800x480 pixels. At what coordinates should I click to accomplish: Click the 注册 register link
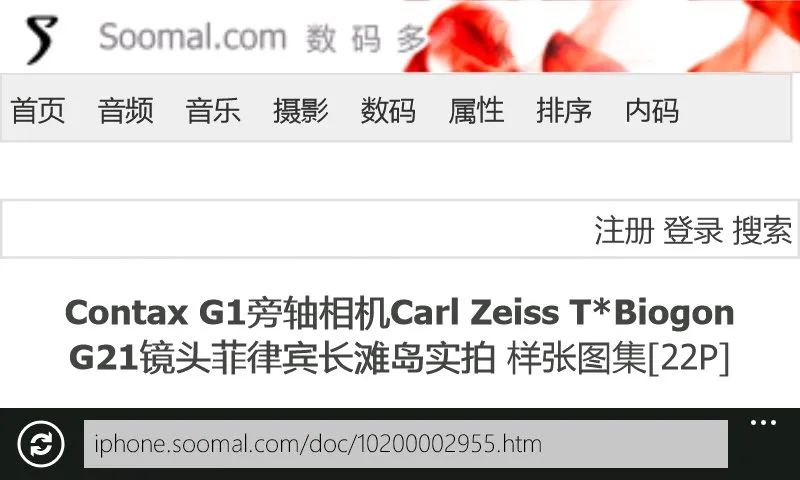click(624, 231)
